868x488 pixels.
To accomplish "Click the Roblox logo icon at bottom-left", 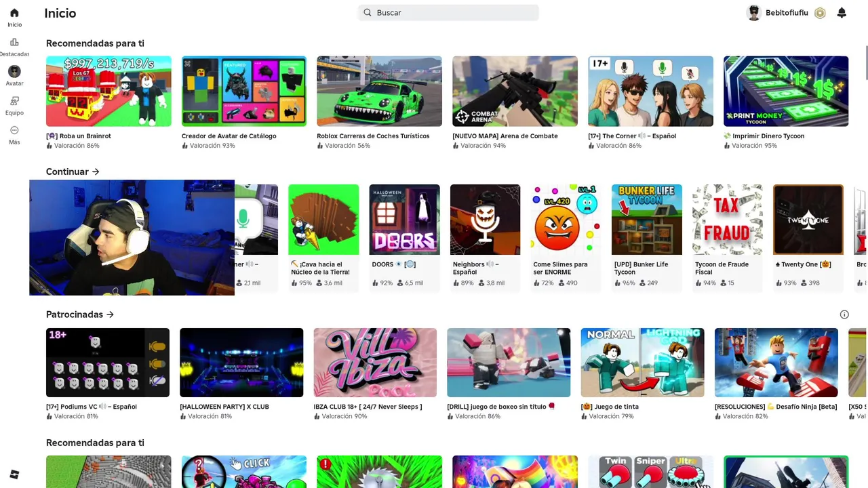I will (x=14, y=474).
